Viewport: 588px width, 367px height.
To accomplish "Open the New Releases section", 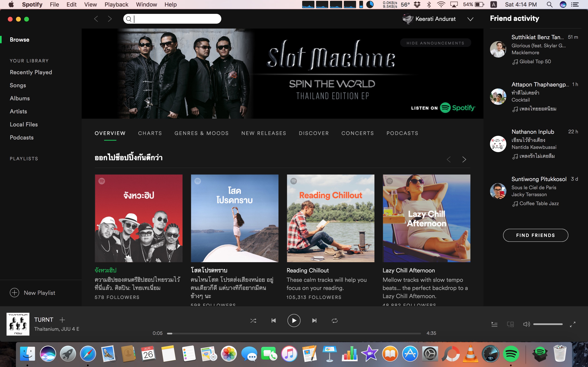I will point(263,133).
